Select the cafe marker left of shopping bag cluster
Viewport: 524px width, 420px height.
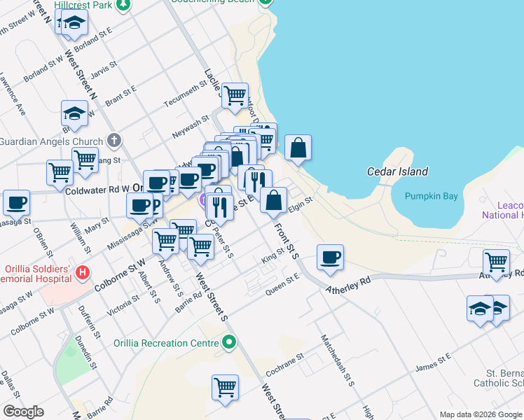pyautogui.click(x=188, y=182)
